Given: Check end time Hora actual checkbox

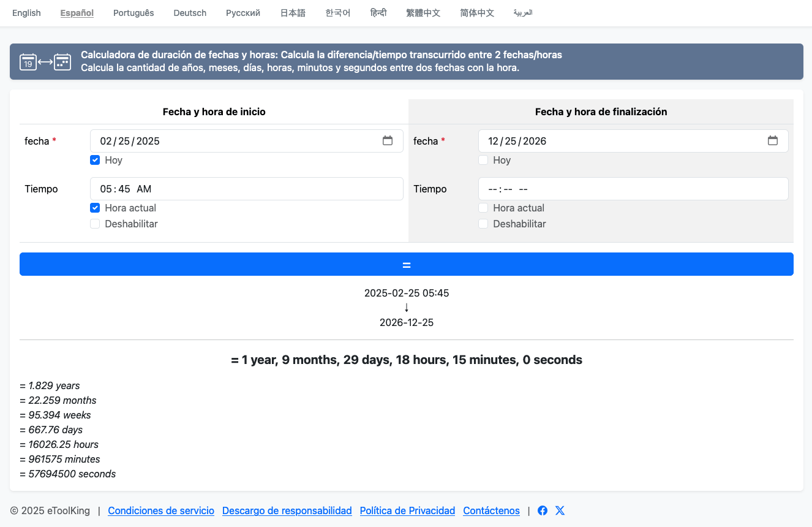Looking at the screenshot, I should [x=483, y=208].
